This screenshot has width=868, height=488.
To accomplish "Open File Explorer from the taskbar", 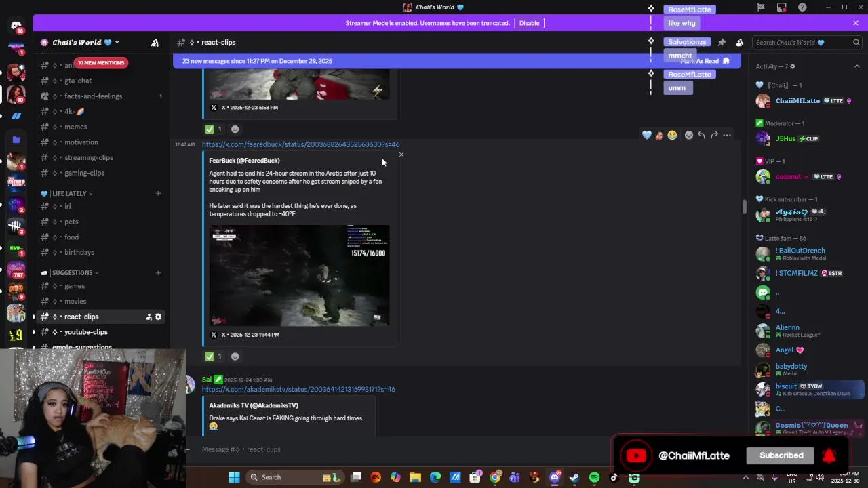I will (415, 477).
